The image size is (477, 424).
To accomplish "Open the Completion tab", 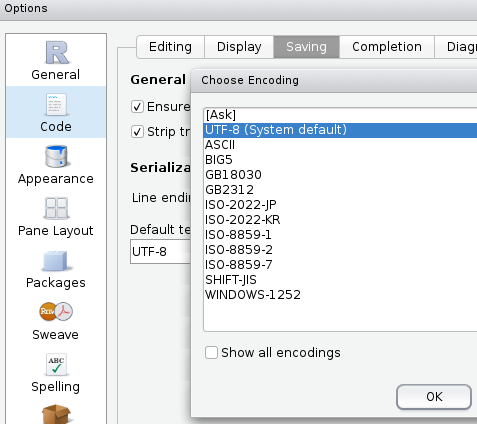I will (x=387, y=47).
